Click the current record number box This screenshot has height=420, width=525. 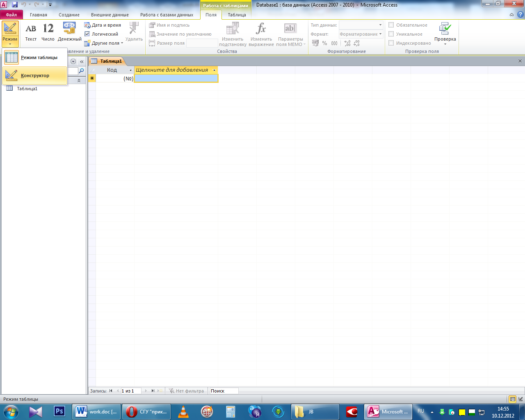coord(130,391)
